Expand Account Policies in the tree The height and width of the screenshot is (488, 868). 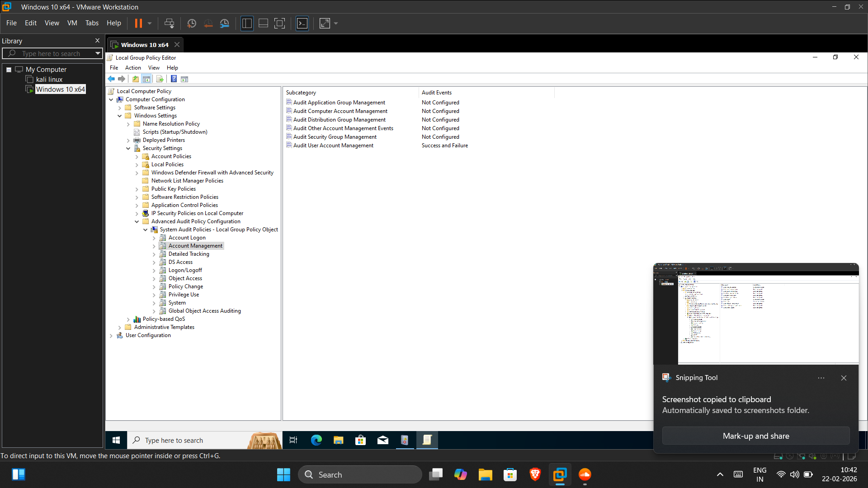[137, 156]
